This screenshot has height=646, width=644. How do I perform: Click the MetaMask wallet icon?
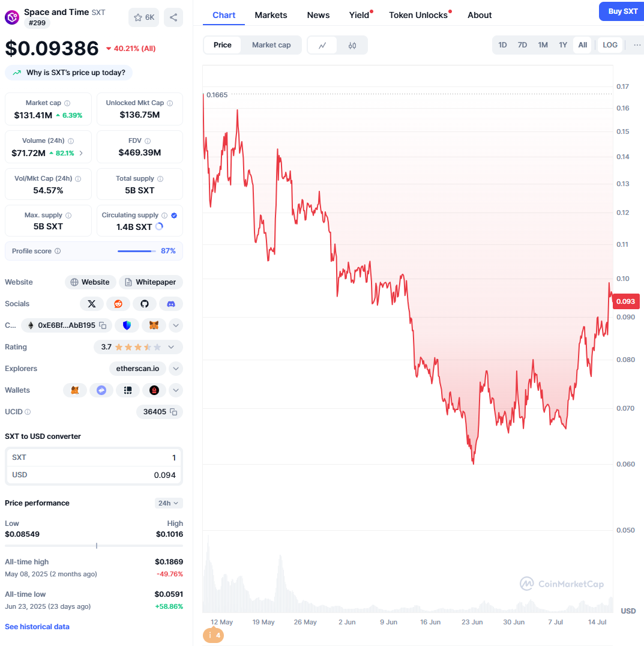coord(74,390)
